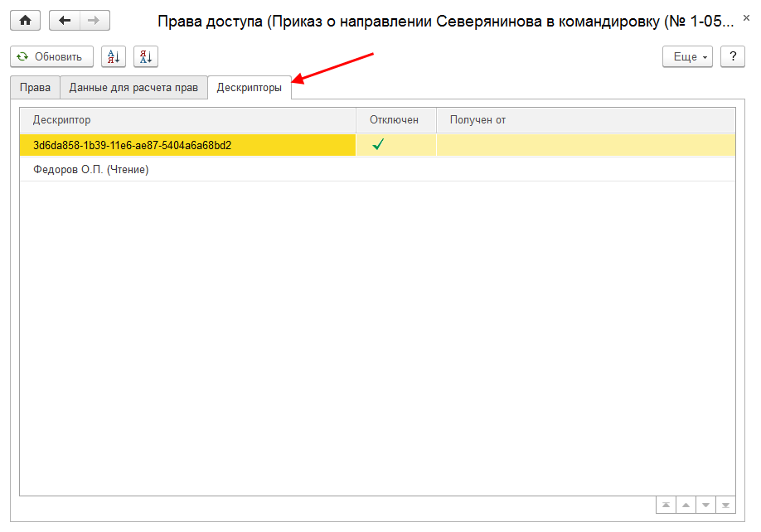Sort the list in descending order
Viewport: 761px width, 532px height.
[146, 57]
